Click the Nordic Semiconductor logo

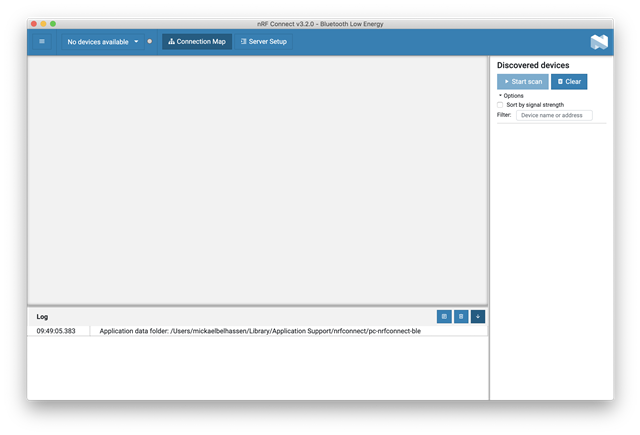[599, 42]
